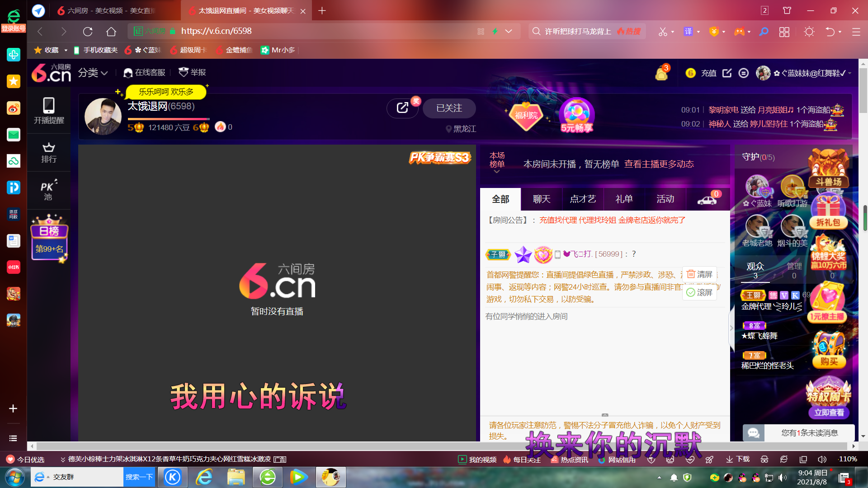868x488 pixels.
Task: Open the car icon tab in chat
Action: (x=708, y=199)
